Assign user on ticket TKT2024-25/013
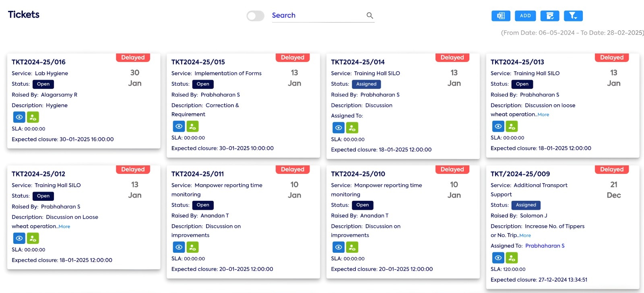The width and height of the screenshot is (644, 293). pyautogui.click(x=512, y=126)
